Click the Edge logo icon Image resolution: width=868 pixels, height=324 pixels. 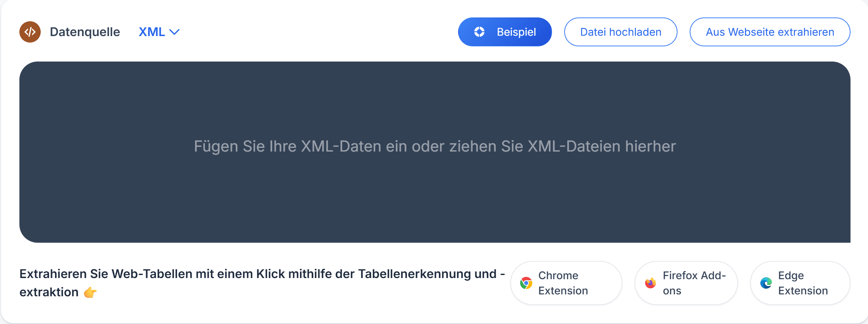(766, 283)
